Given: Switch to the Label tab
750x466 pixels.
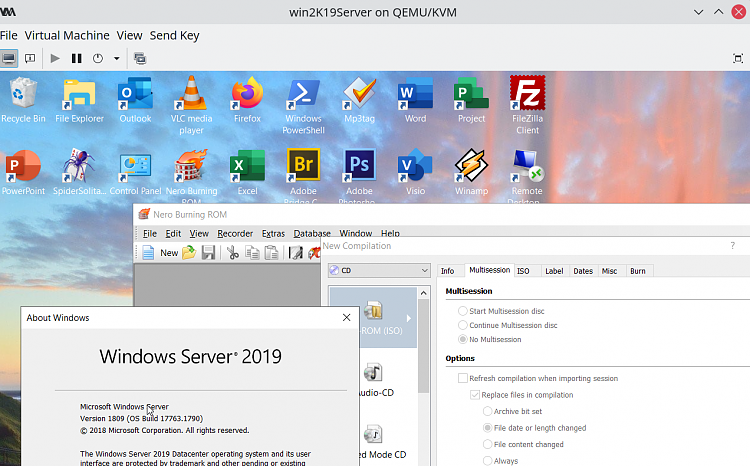Looking at the screenshot, I should 554,271.
